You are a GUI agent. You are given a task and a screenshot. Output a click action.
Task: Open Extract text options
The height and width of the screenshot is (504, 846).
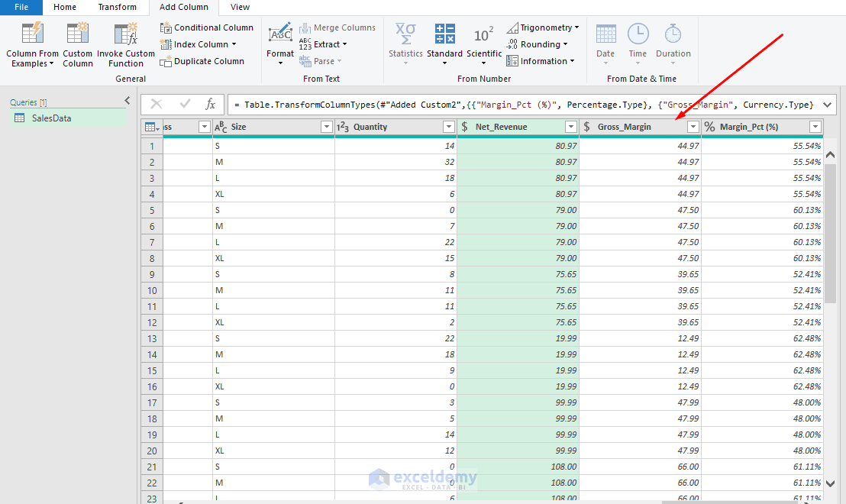[323, 44]
